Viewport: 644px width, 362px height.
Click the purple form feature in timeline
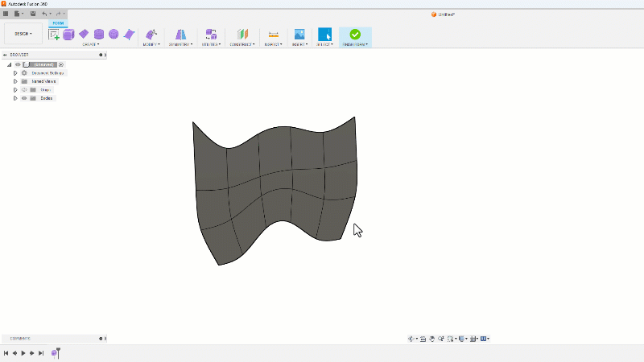click(54, 353)
